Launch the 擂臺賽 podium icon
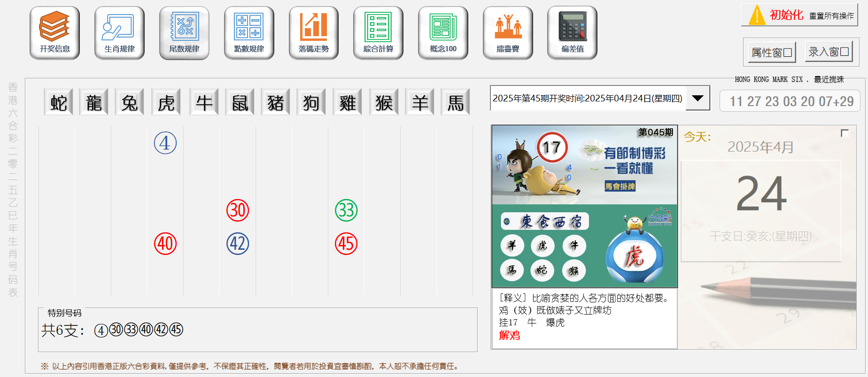Image resolution: width=868 pixels, height=377 pixels. [508, 32]
